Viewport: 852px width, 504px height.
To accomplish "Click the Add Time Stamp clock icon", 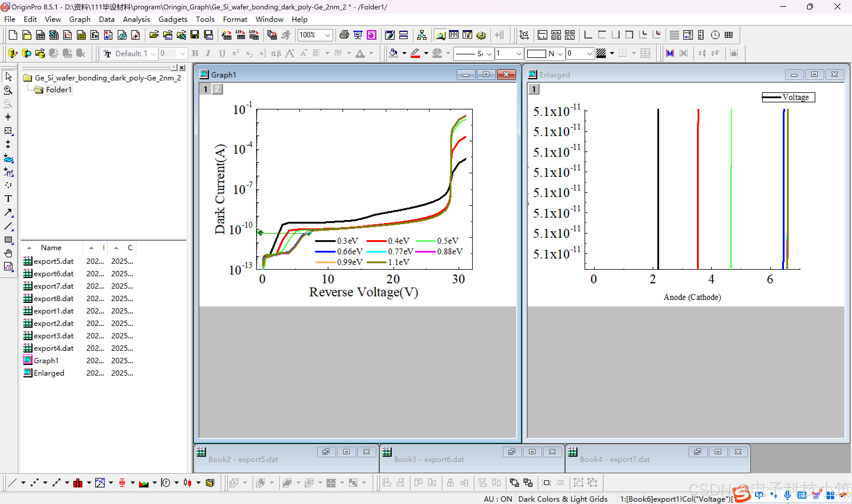I will (x=715, y=35).
